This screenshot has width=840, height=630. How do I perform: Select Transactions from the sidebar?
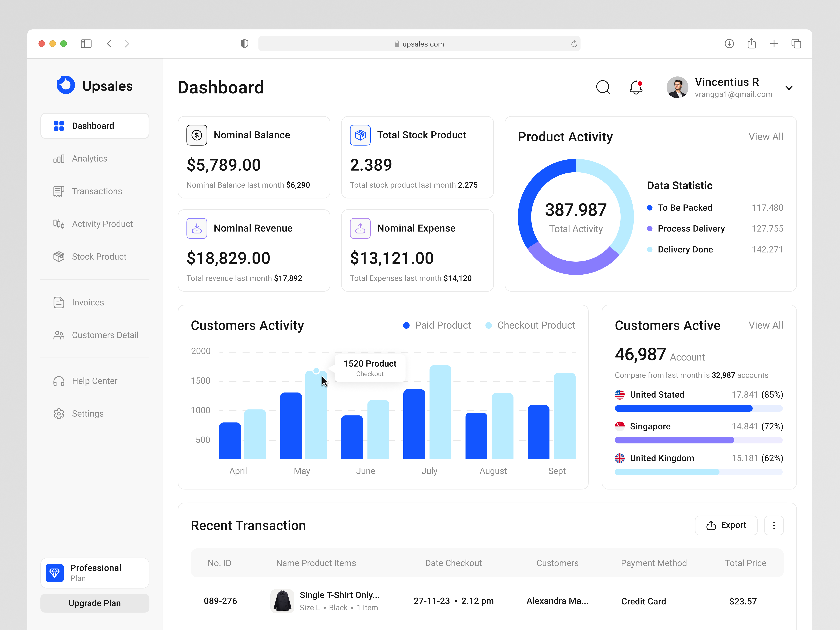pyautogui.click(x=97, y=191)
